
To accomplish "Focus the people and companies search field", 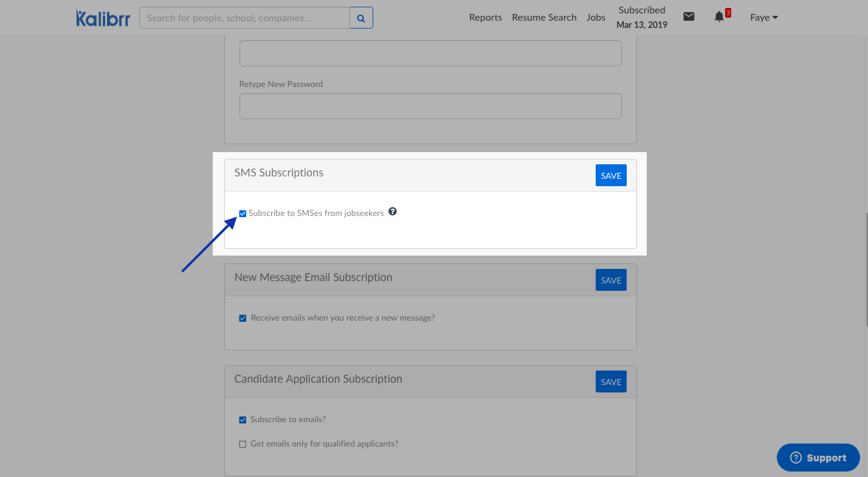I will coord(244,18).
